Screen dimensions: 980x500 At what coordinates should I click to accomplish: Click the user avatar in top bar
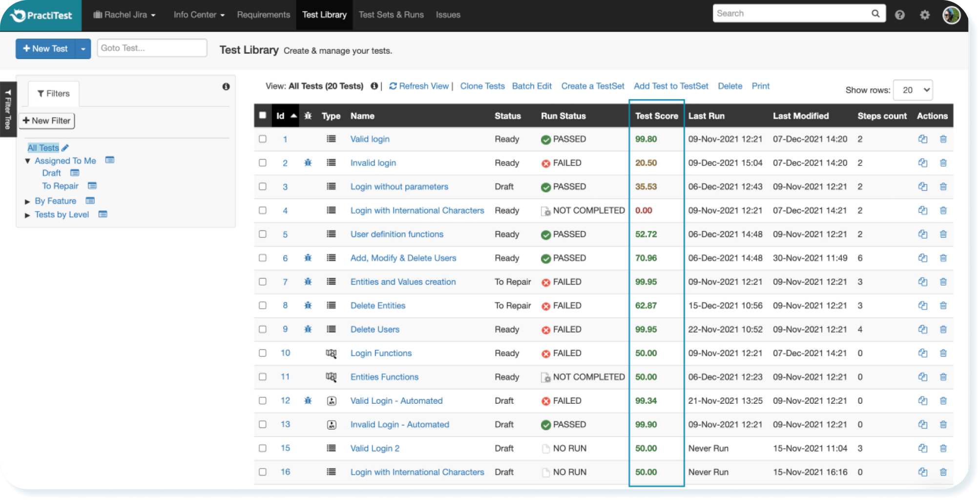coord(951,15)
